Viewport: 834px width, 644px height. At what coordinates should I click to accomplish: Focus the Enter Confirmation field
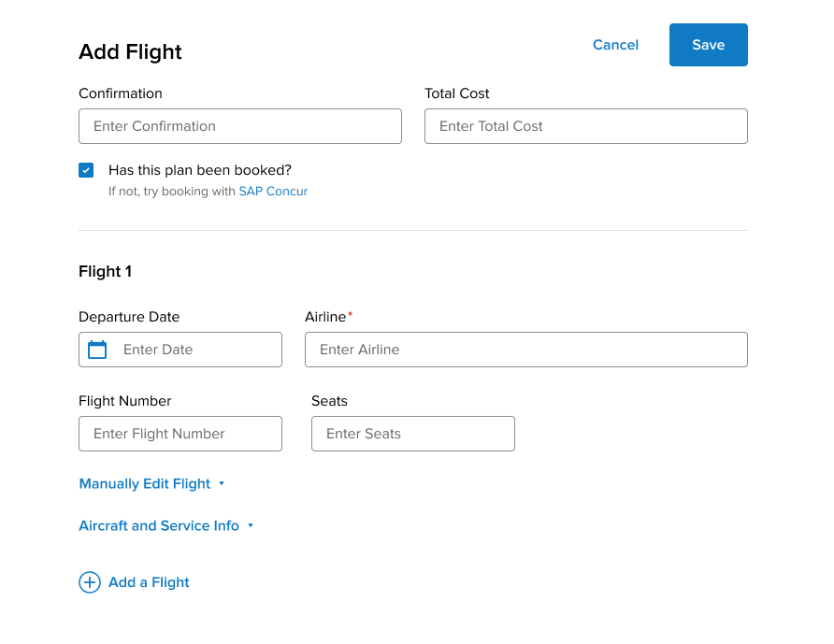click(x=240, y=126)
